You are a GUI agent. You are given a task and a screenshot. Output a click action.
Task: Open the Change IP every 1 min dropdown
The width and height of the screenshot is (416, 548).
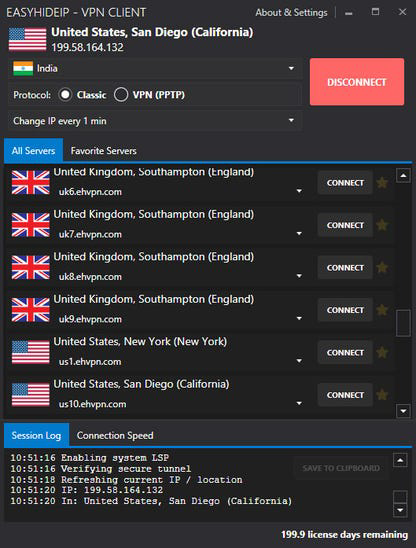[155, 121]
